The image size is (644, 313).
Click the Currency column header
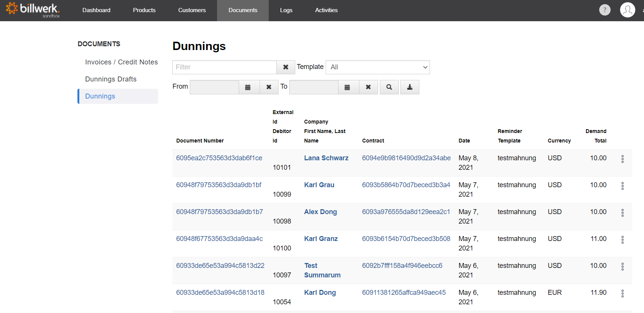pos(559,141)
